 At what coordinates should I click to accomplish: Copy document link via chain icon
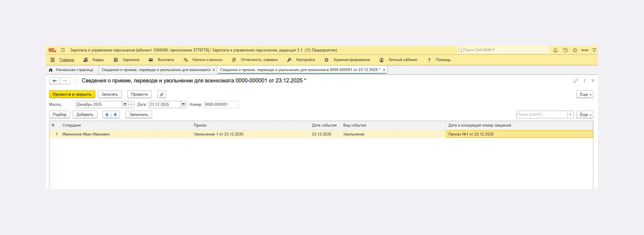coord(575,81)
